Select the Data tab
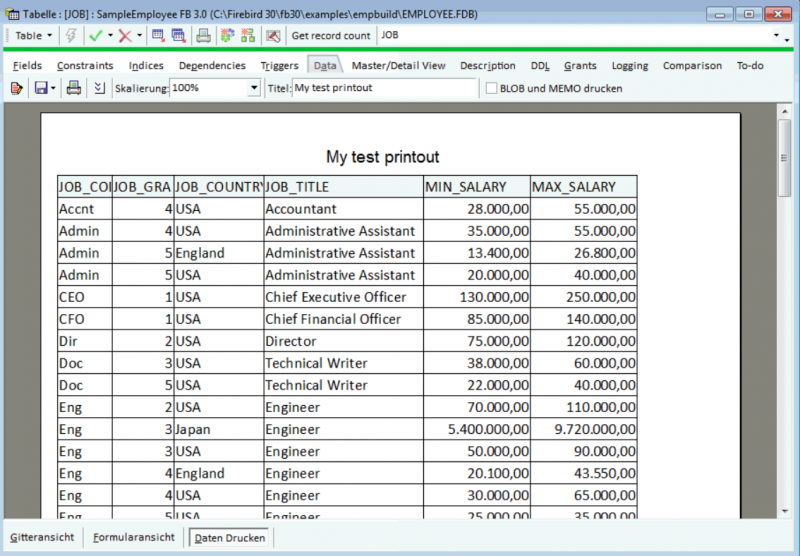This screenshot has height=556, width=800. (325, 65)
